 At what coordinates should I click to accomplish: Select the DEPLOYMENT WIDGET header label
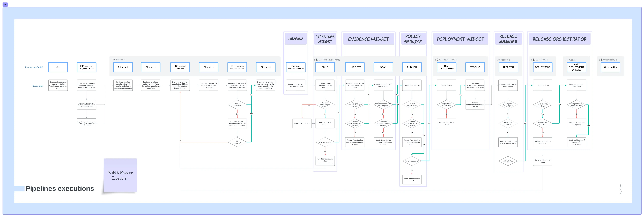[461, 39]
